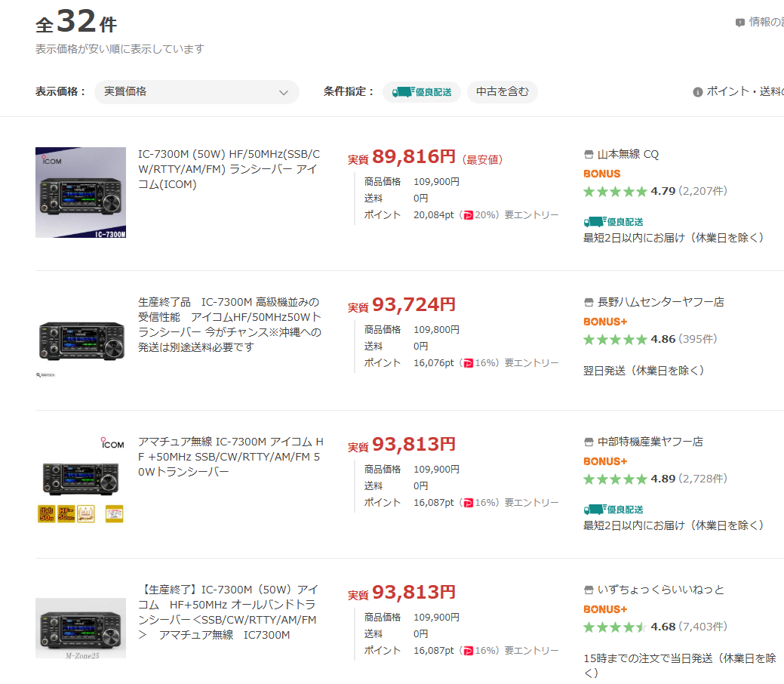The image size is (784, 684).
Task: Click store icon next to 中部特機産業ヤフー店
Action: 589,442
